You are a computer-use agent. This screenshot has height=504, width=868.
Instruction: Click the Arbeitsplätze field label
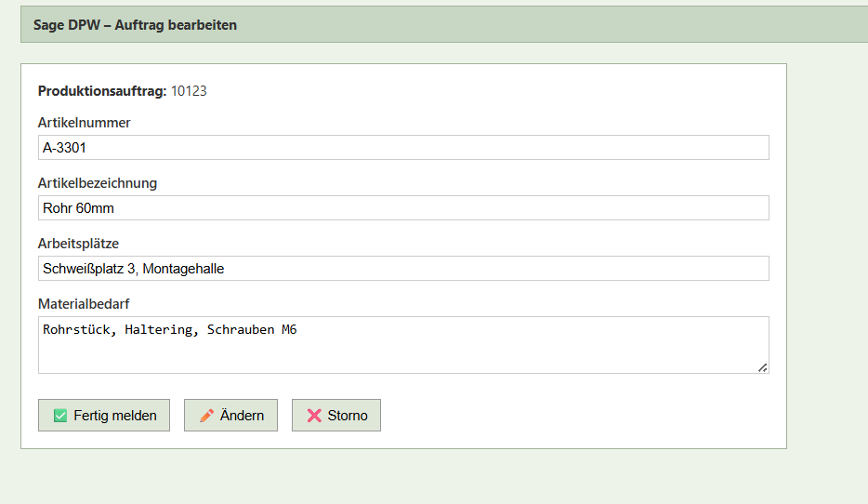78,244
